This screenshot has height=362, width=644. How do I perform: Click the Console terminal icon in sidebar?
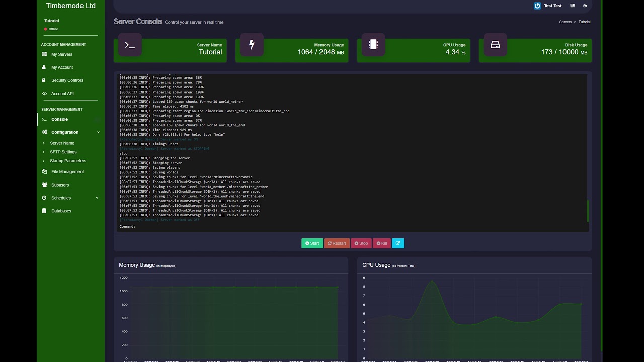coord(44,119)
